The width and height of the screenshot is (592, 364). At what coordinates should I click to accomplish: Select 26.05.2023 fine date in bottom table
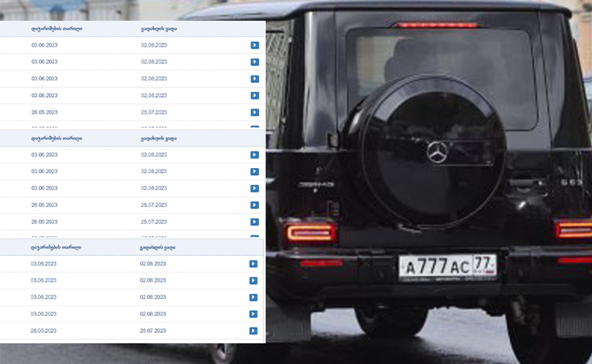tap(44, 331)
